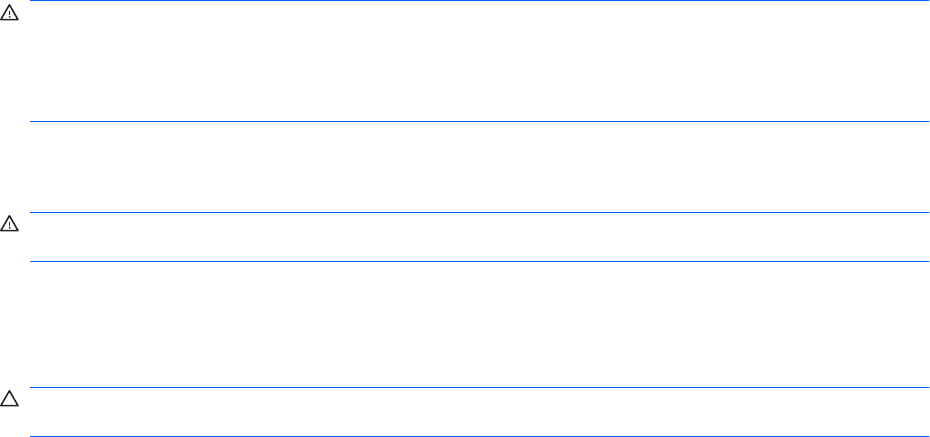Click inside the second warning text area
The image size is (930, 437).
click(x=478, y=237)
